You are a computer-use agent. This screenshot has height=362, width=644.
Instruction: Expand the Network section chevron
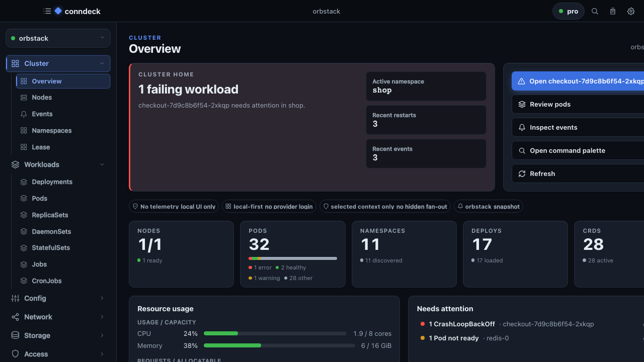[102, 317]
